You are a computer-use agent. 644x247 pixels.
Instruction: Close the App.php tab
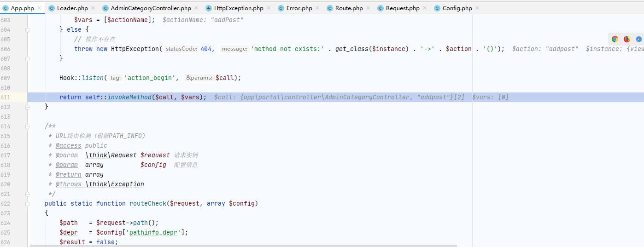click(x=39, y=8)
